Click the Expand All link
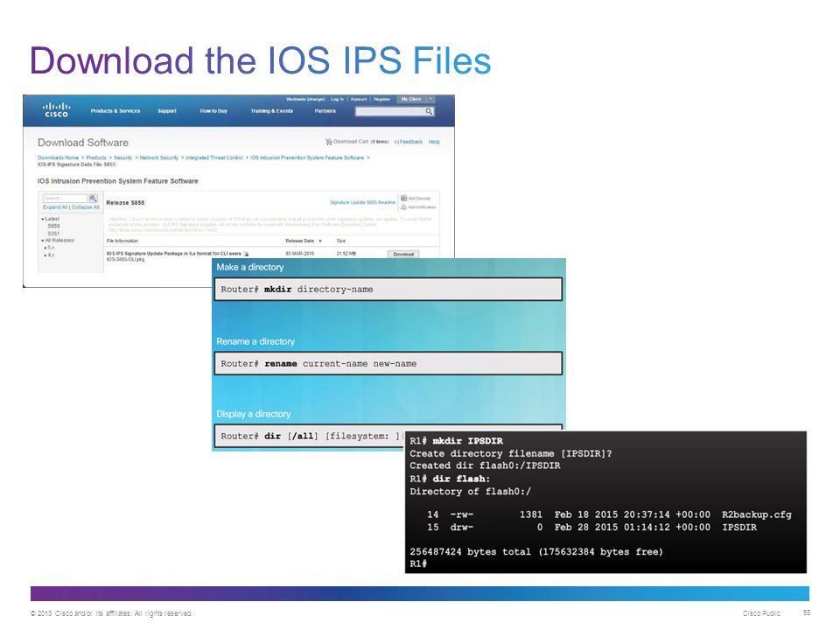This screenshot has width=840, height=630. (55, 207)
